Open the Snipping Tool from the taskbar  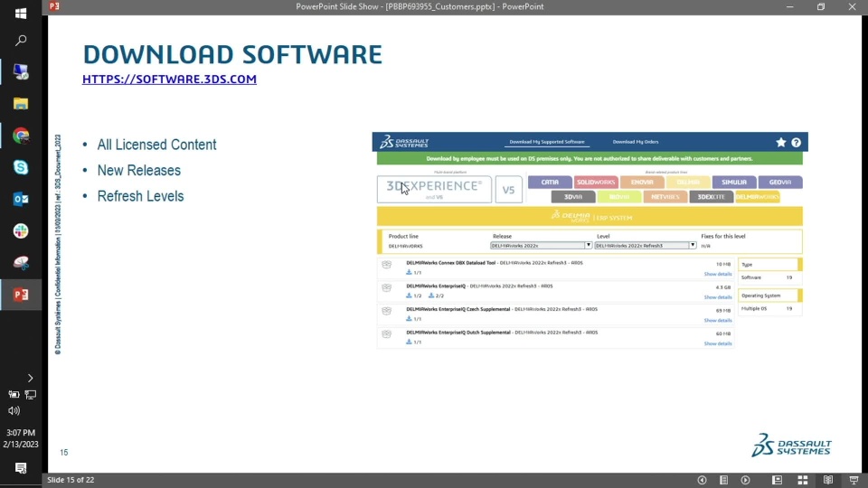[x=21, y=263]
